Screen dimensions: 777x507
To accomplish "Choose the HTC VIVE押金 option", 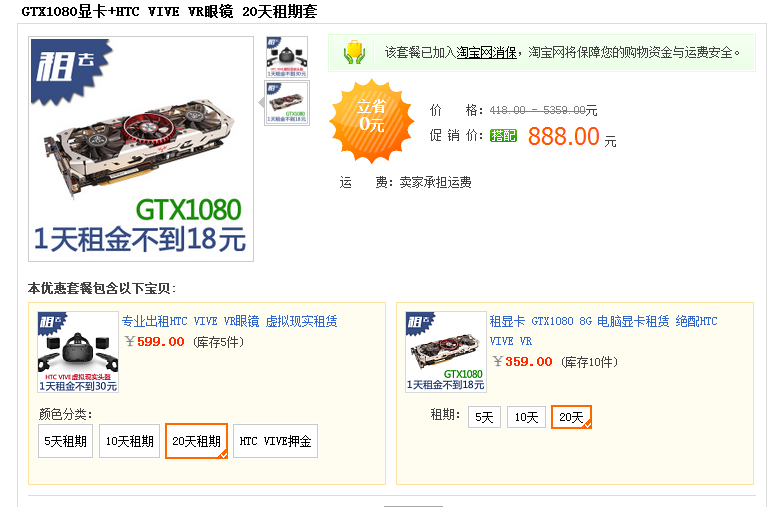I will 276,441.
